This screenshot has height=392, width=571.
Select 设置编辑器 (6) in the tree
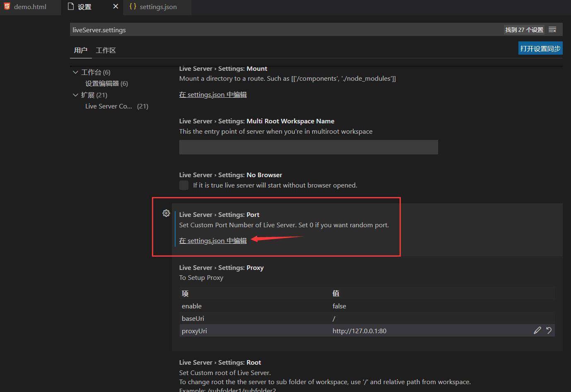106,84
